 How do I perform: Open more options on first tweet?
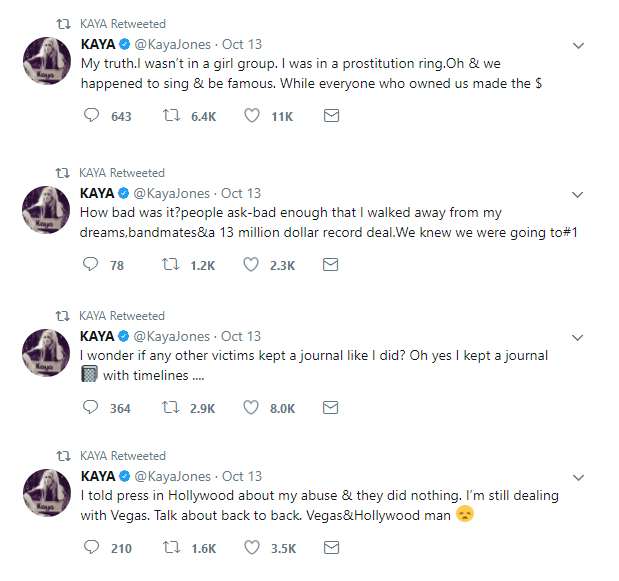(577, 46)
